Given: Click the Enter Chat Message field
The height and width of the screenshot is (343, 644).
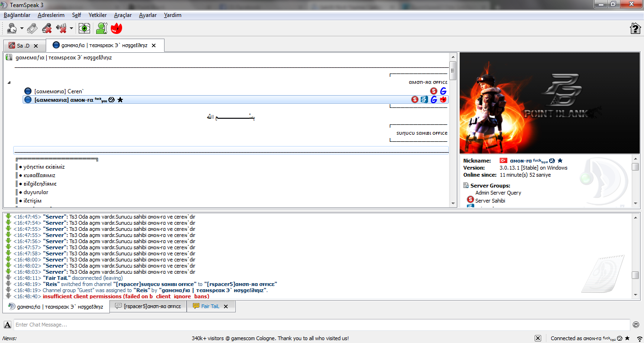Looking at the screenshot, I should click(x=321, y=325).
